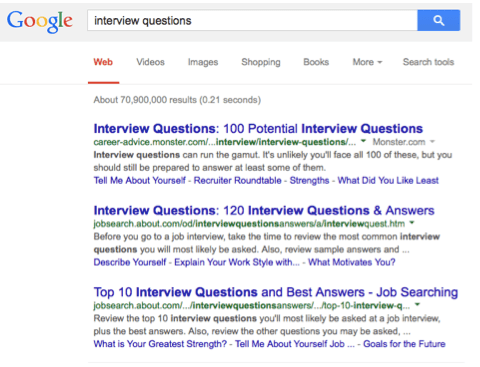Open the Books tab
Screen dimensions: 480x367
point(316,62)
